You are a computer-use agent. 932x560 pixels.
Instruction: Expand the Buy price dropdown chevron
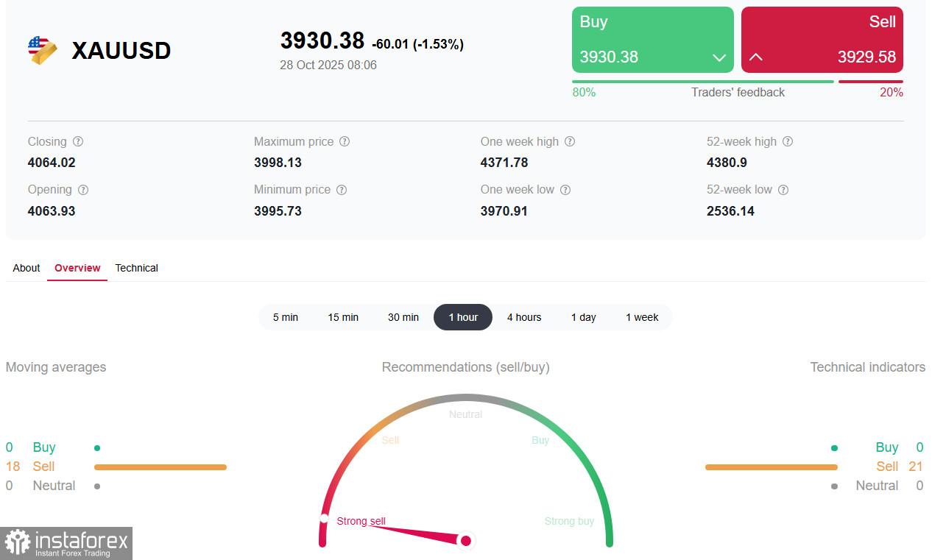point(718,57)
